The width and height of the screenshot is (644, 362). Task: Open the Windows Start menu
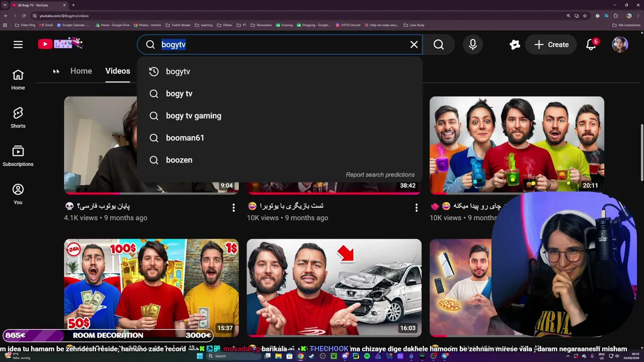[x=200, y=356]
